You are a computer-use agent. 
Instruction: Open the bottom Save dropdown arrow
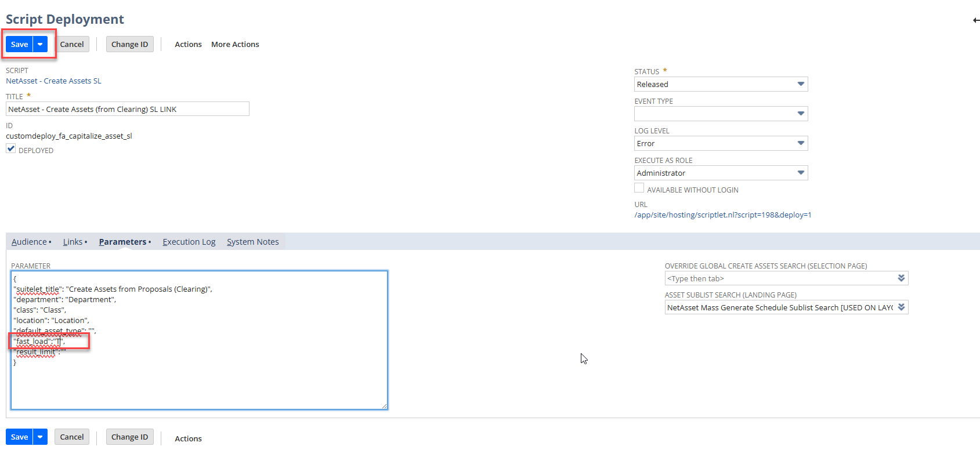point(40,437)
